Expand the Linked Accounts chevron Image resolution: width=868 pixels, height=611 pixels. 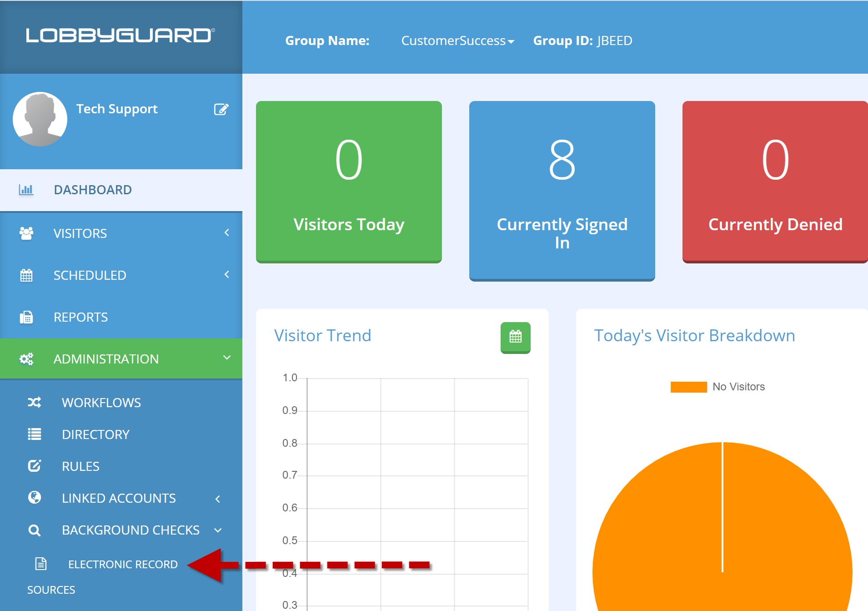coord(218,499)
